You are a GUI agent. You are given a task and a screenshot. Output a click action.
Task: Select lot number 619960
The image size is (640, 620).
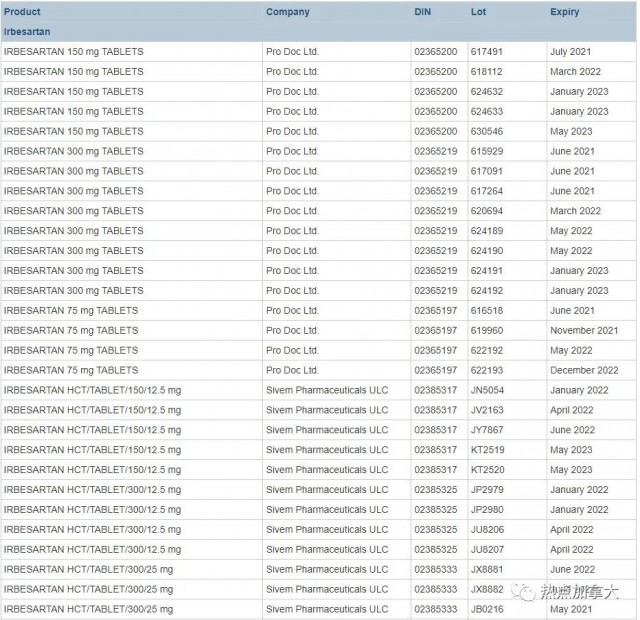(487, 331)
